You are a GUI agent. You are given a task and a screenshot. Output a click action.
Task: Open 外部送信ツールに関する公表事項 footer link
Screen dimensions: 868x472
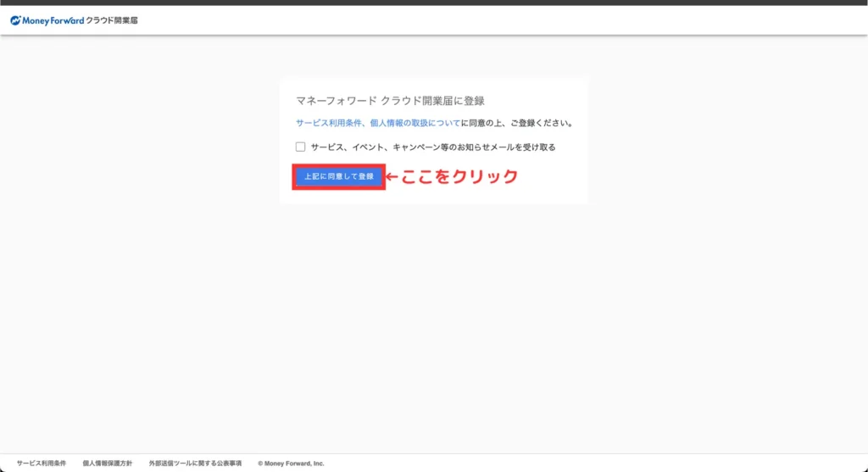pos(195,464)
